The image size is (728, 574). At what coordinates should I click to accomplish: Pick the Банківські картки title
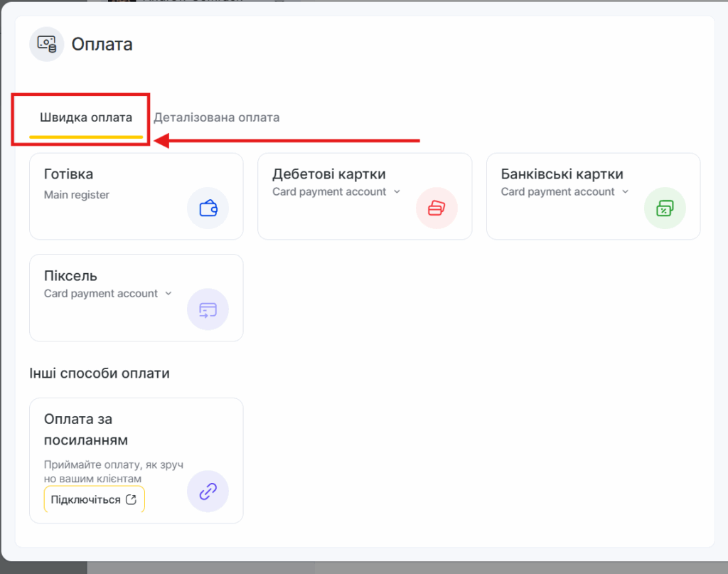(x=562, y=174)
